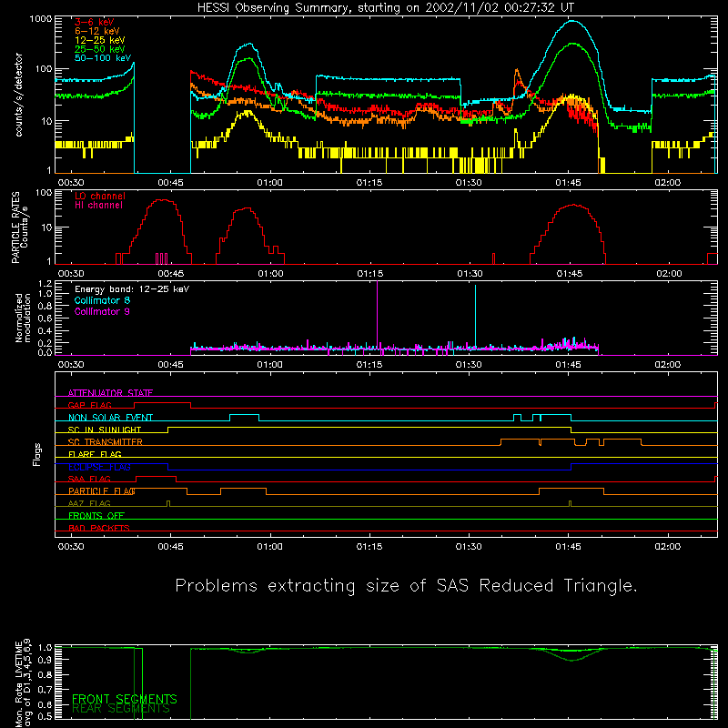Click the 02:00 time label under counts plot
This screenshot has width=728, height=728.
[667, 183]
